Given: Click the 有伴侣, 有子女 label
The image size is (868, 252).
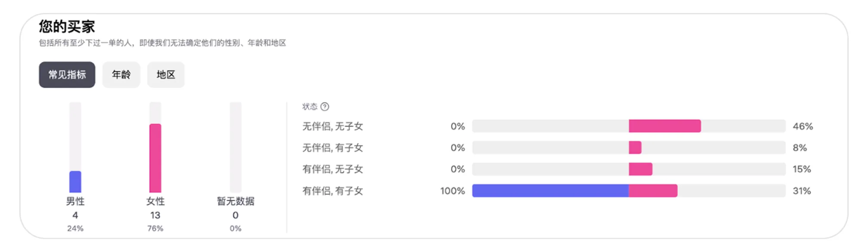Looking at the screenshot, I should click(x=332, y=190).
